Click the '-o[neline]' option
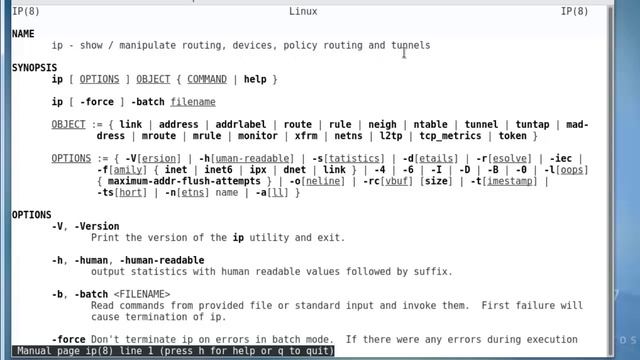Image resolution: width=640 pixels, height=360 pixels. coord(317,181)
